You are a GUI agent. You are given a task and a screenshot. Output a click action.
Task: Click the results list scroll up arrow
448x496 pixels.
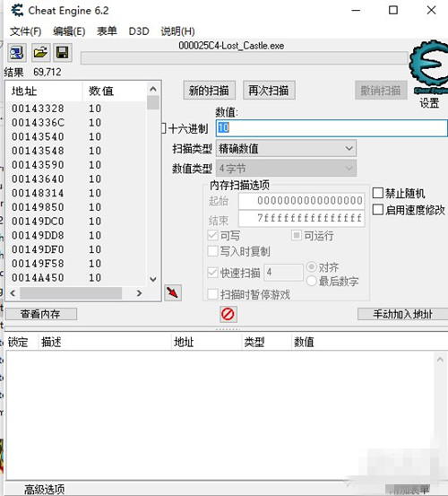click(x=153, y=89)
